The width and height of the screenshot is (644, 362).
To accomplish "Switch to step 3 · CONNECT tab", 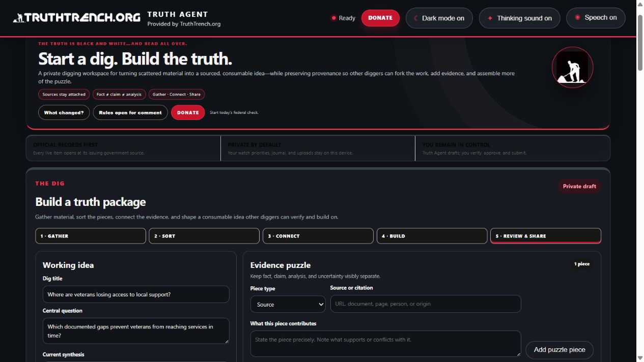I will coord(318,236).
